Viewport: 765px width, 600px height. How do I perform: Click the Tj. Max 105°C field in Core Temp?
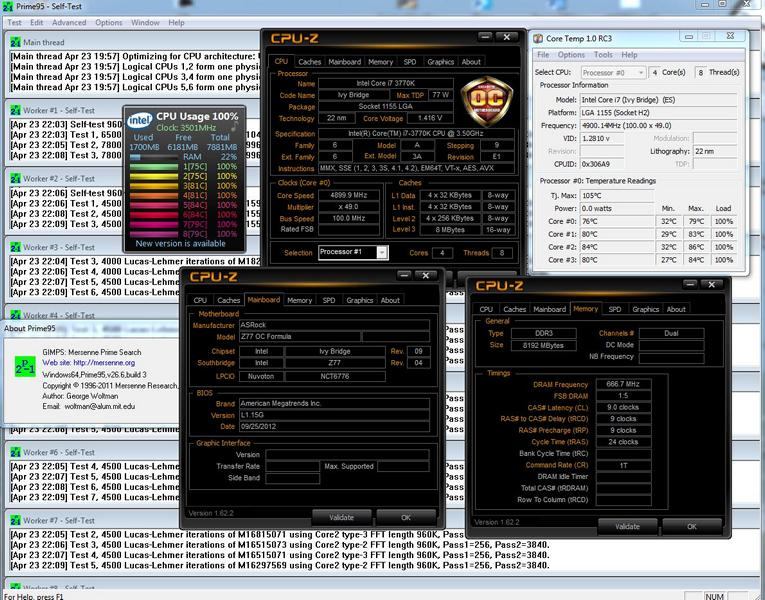click(617, 196)
